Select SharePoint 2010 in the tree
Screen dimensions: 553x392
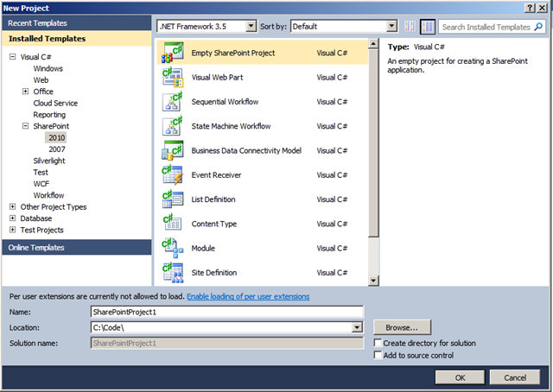click(x=57, y=137)
